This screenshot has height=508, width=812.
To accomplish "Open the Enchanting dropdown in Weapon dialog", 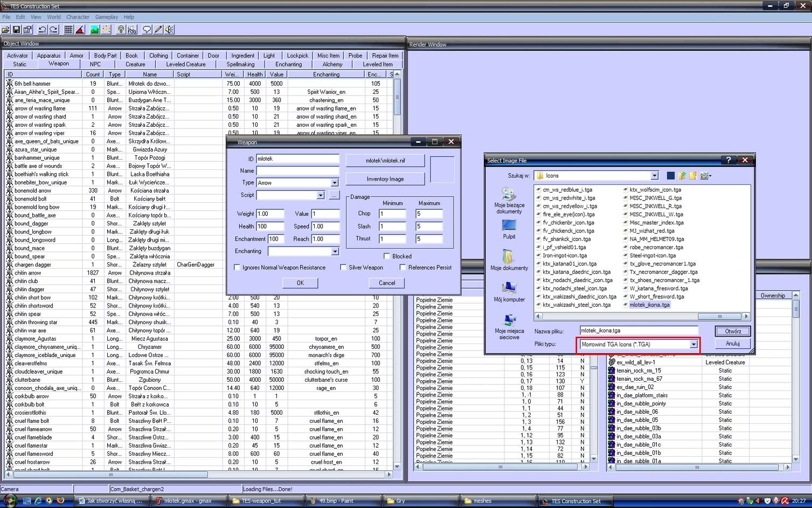I will [x=335, y=251].
